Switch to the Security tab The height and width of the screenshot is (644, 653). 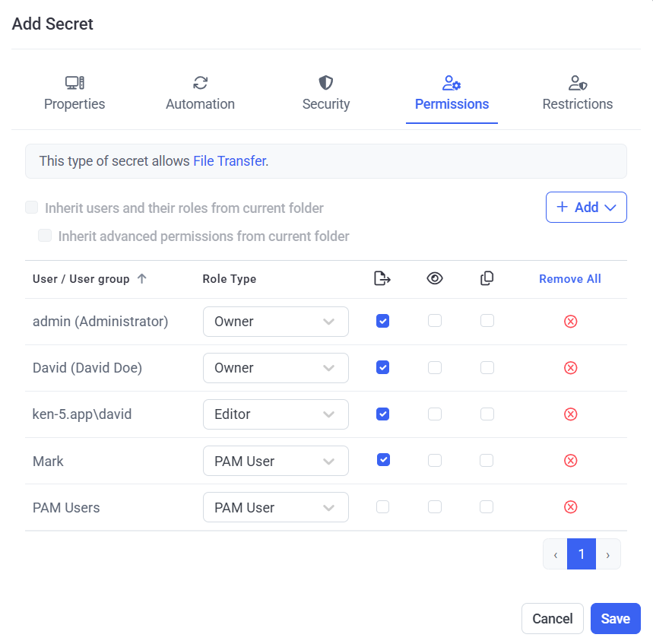(326, 94)
